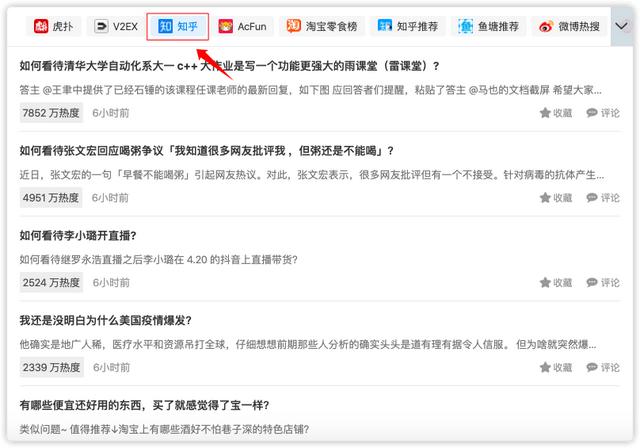Open the 清华大学自动化系 雷课堂 question
Screen dimensions: 640x448
point(229,66)
